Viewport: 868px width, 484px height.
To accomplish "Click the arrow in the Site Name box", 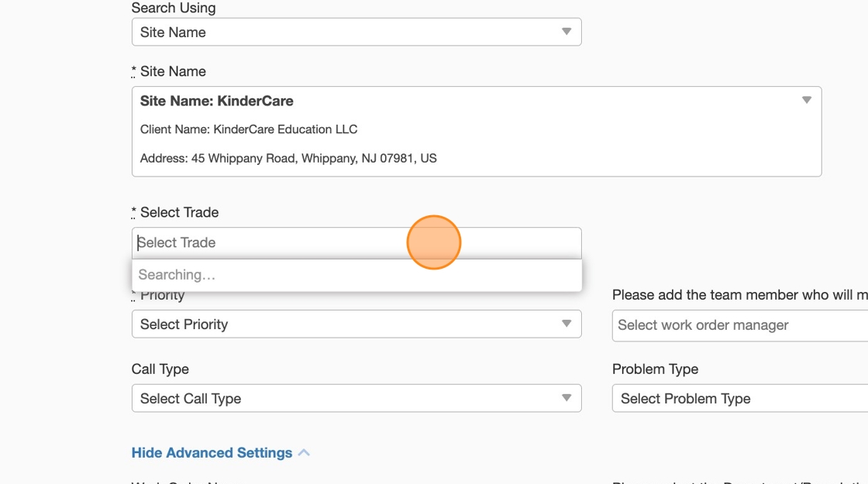I will [806, 100].
